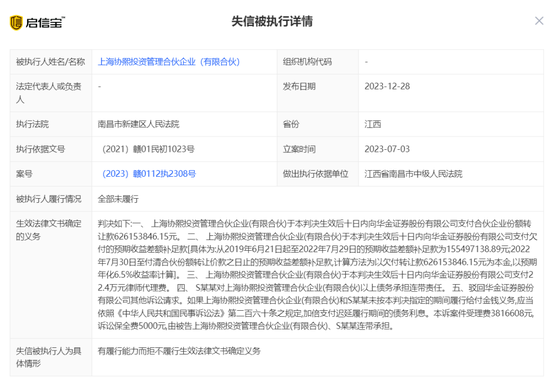Select the 执行依据文号 label
The height and width of the screenshot is (380, 550).
[40, 149]
